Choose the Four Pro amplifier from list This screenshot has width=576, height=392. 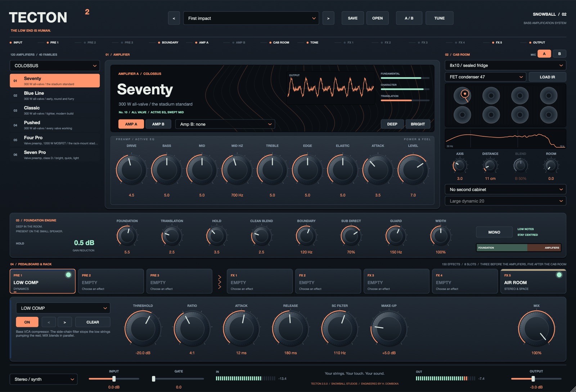55,140
